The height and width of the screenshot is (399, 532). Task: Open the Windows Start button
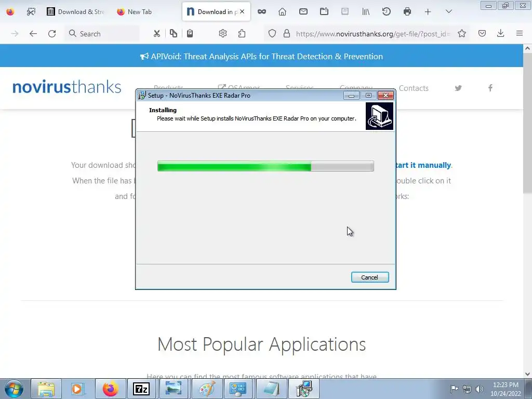(14, 389)
